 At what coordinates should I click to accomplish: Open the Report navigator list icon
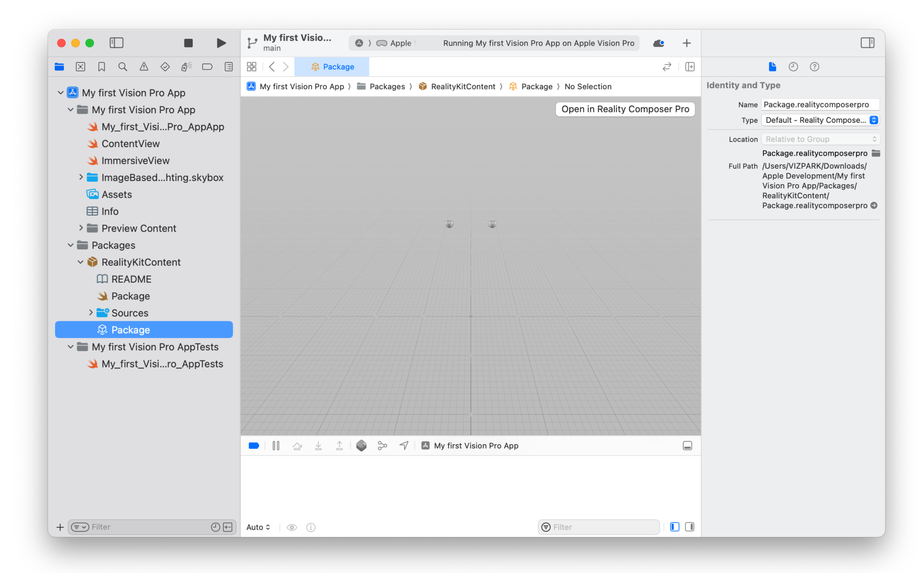click(x=228, y=66)
